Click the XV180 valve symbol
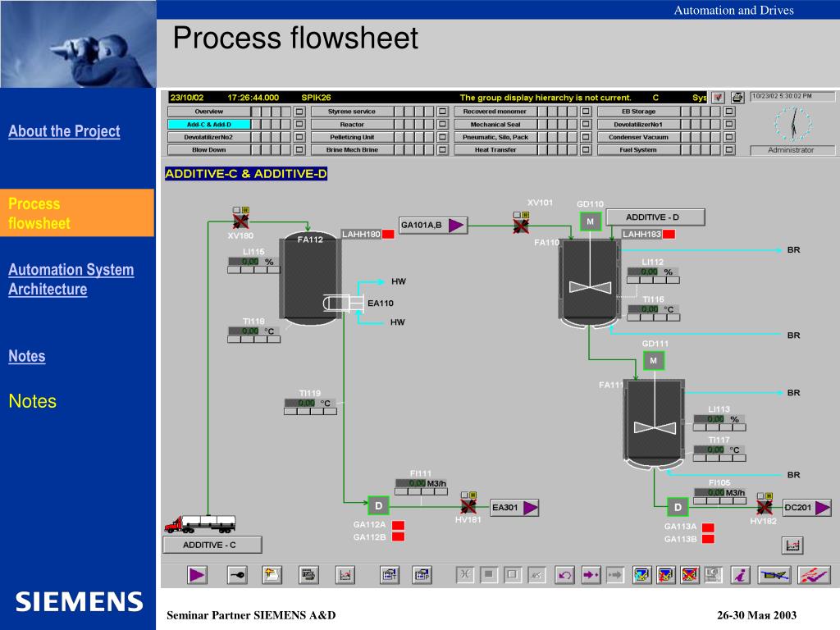The image size is (840, 630). 240,221
